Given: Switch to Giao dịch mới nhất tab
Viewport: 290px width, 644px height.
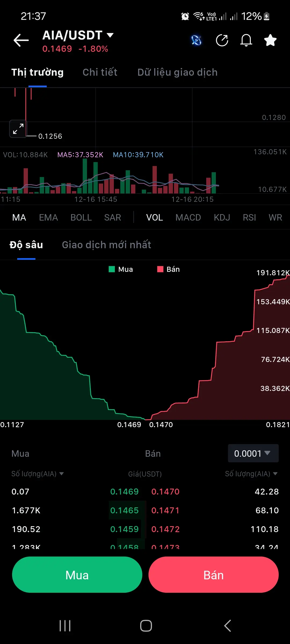Looking at the screenshot, I should (106, 245).
